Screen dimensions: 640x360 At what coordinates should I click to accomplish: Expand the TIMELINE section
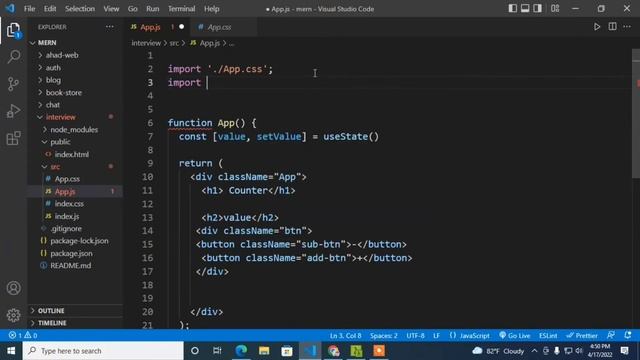click(x=75, y=323)
